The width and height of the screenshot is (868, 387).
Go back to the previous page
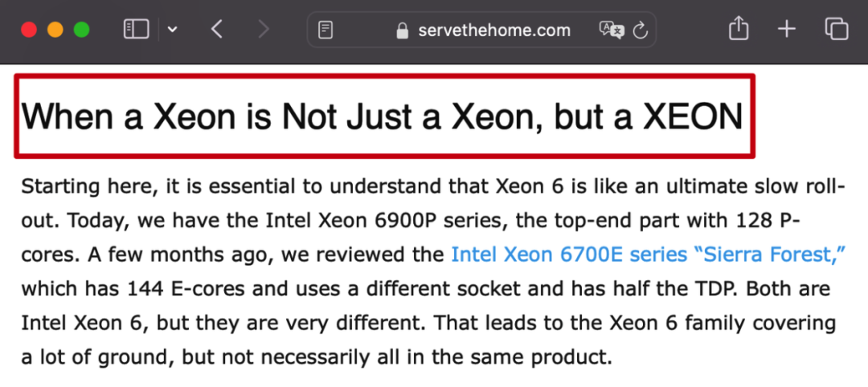(x=216, y=31)
